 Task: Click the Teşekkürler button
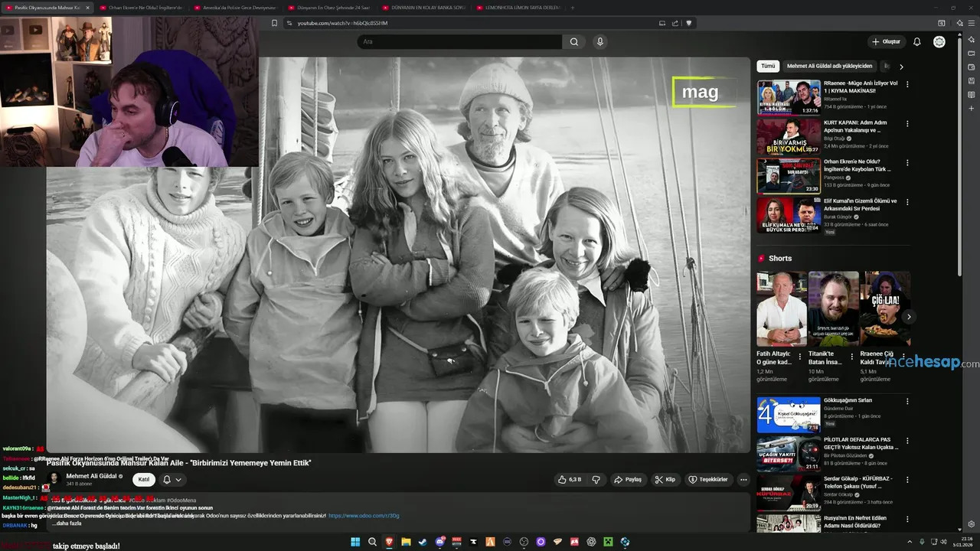[x=708, y=480]
